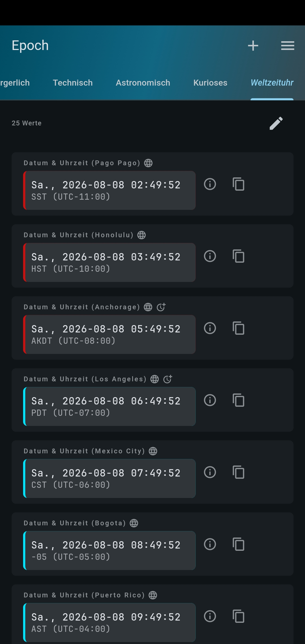Viewport: 305px width, 644px height.
Task: Tap the plus icon to add value
Action: [x=253, y=45]
